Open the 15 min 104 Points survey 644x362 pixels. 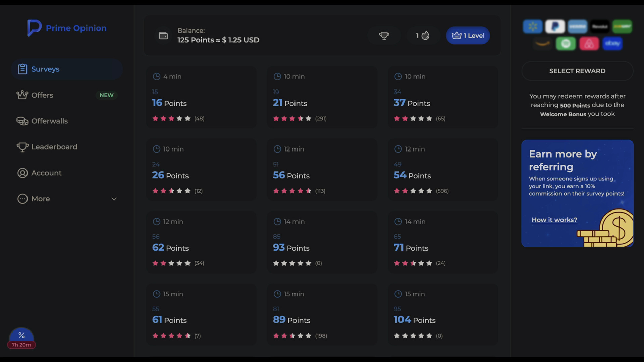click(x=443, y=314)
